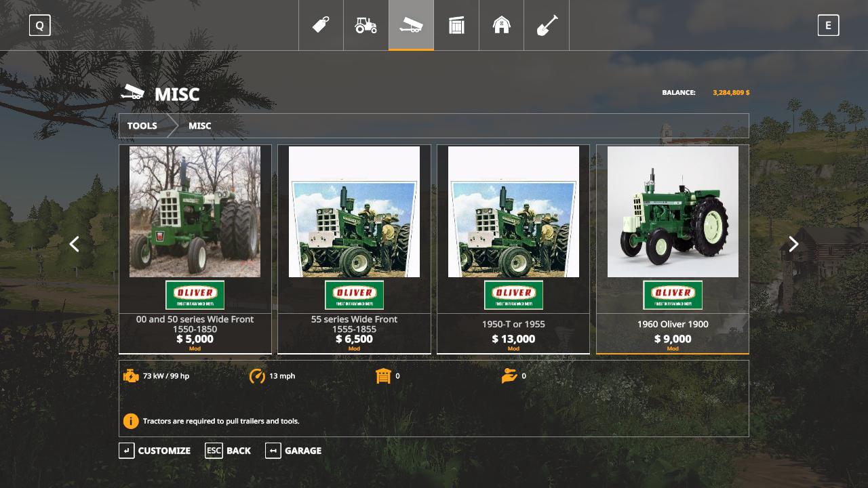The height and width of the screenshot is (488, 868).
Task: Open the barn placeables category icon
Action: 501,25
